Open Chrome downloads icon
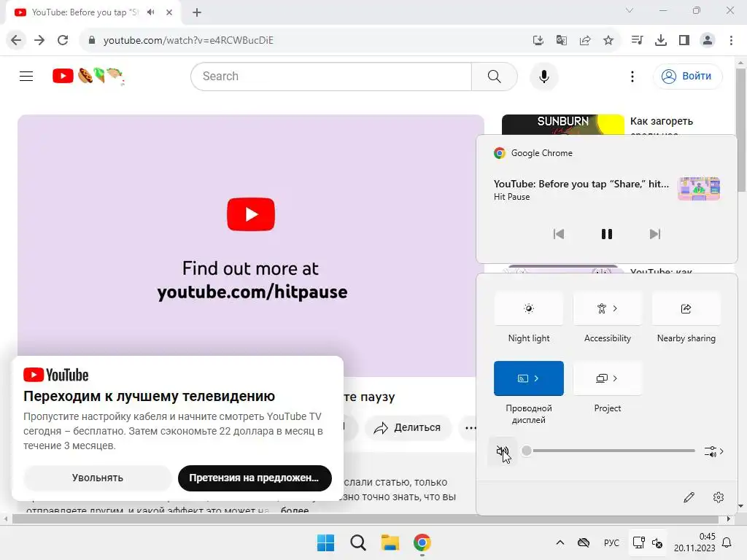The height and width of the screenshot is (560, 747). [x=661, y=41]
